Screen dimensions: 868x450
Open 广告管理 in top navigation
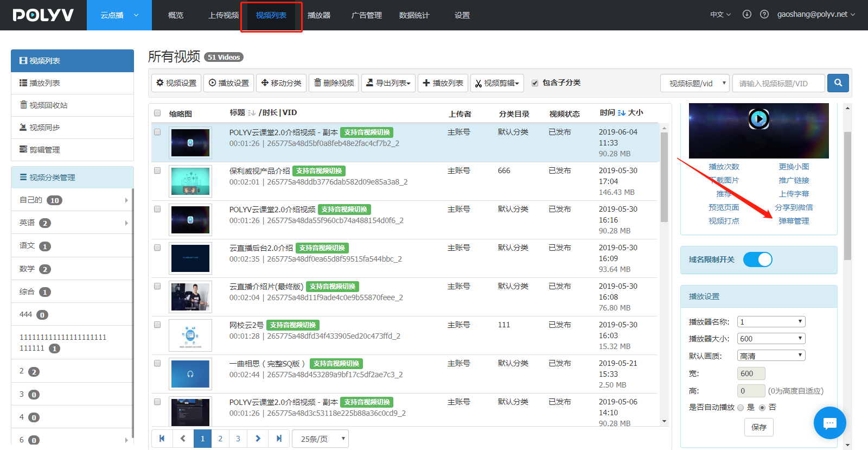tap(367, 15)
